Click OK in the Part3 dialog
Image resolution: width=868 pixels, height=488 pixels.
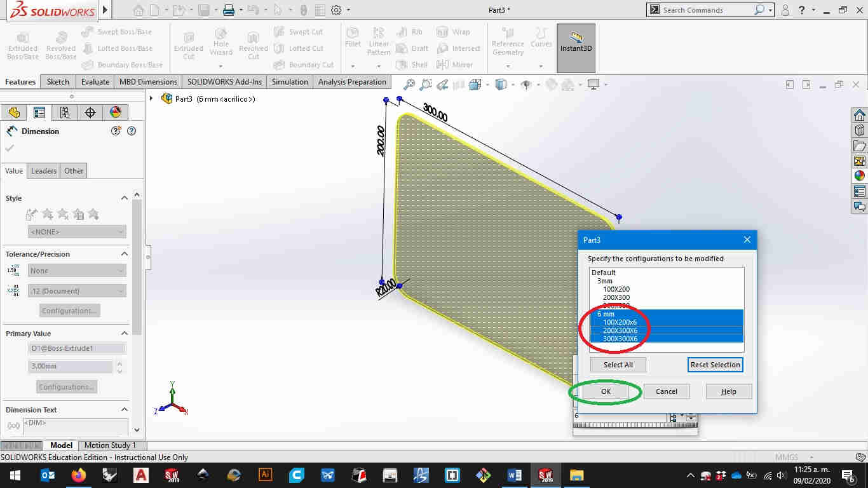pos(606,391)
